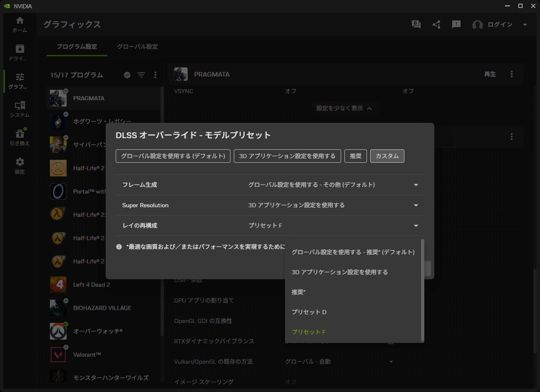The width and height of the screenshot is (540, 392).
Task: Open the Vulkan/OpenGL グローバル - 自動 dropdown
Action: tap(339, 362)
